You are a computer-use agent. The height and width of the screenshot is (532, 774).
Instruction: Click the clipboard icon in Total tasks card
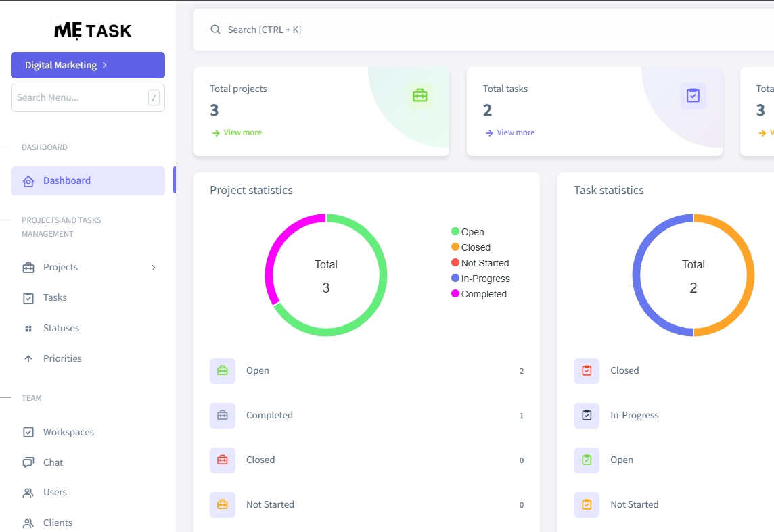[693, 95]
